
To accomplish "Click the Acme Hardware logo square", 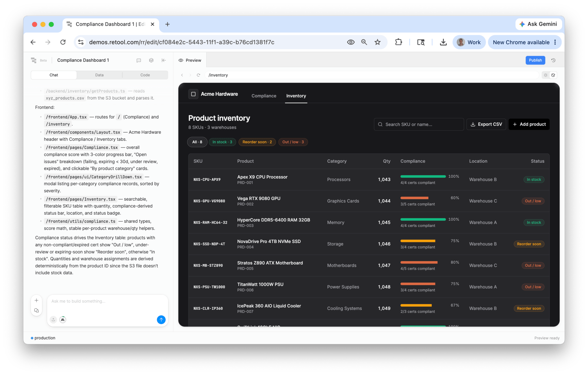I will click(x=193, y=94).
